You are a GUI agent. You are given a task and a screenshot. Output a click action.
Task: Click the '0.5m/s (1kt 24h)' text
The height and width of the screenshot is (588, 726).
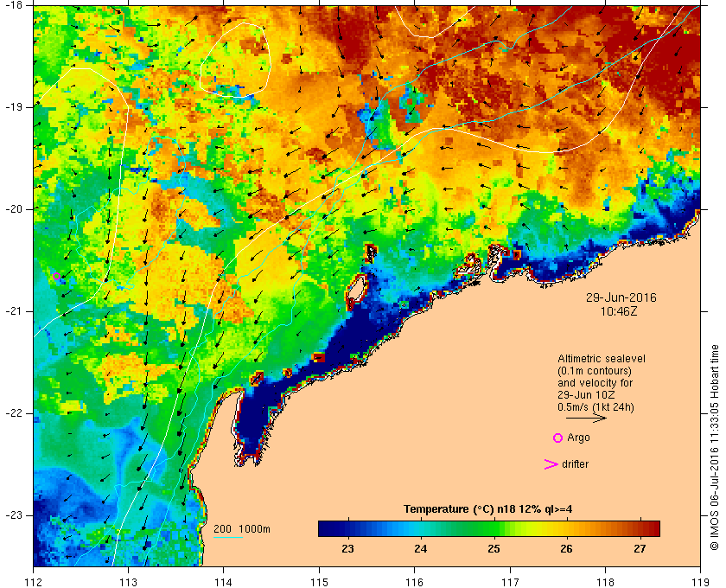point(595,407)
